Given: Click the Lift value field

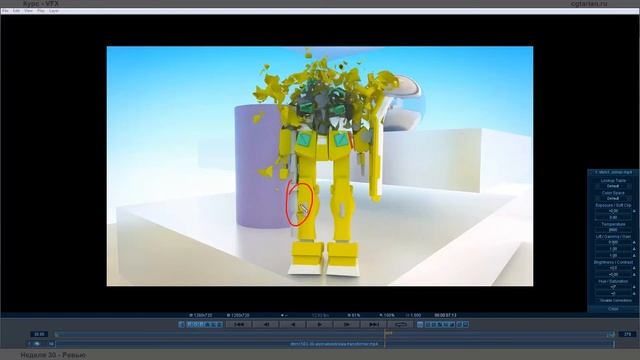Looking at the screenshot, I should tap(613, 242).
